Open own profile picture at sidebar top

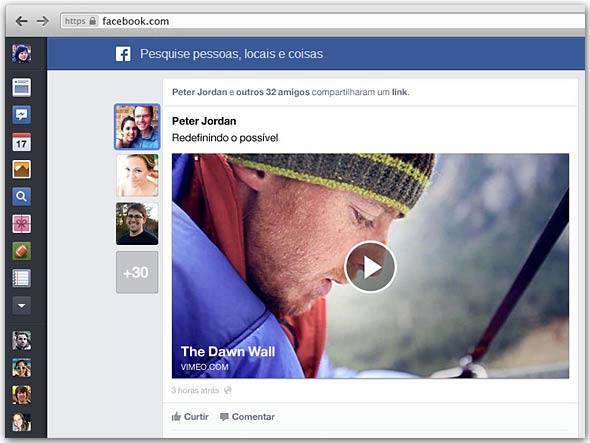point(21,53)
